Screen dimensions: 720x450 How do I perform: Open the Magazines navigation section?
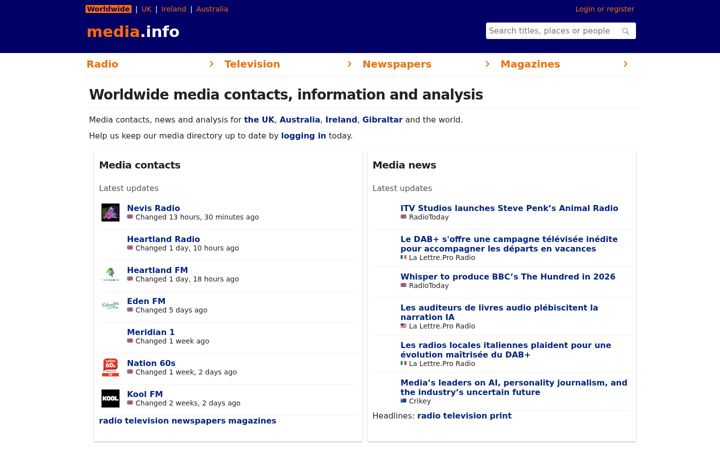tap(530, 64)
